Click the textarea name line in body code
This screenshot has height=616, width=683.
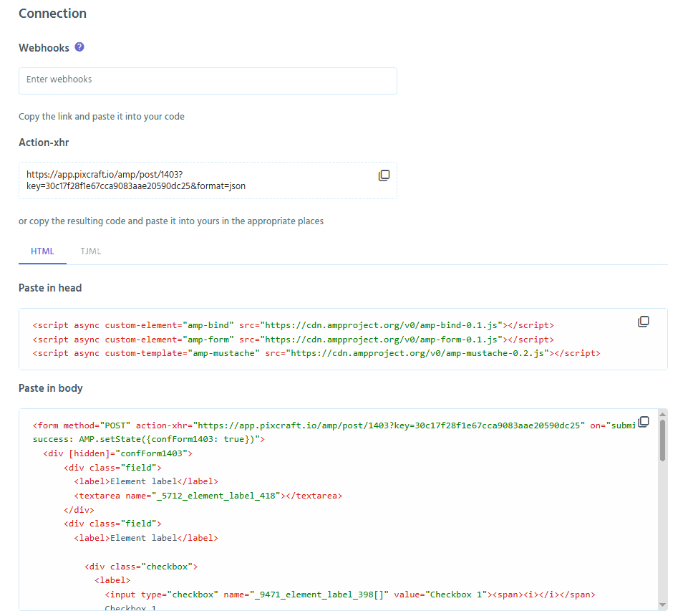click(x=208, y=495)
